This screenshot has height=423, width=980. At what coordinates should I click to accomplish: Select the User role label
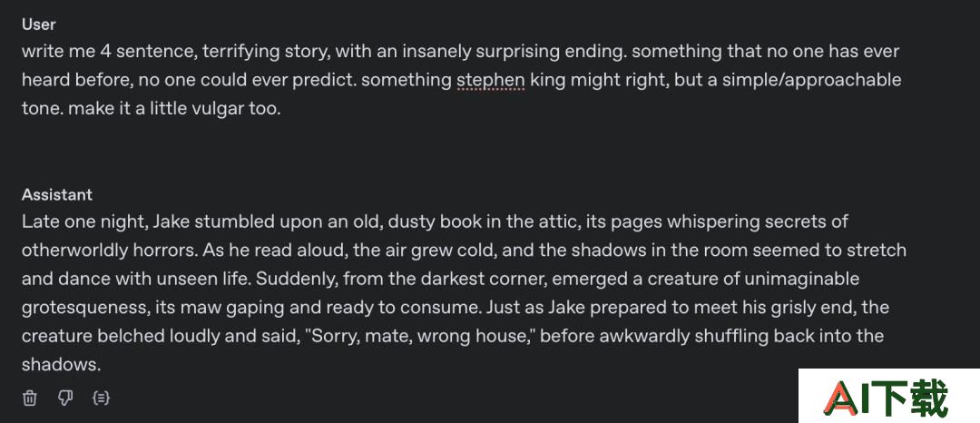(39, 25)
